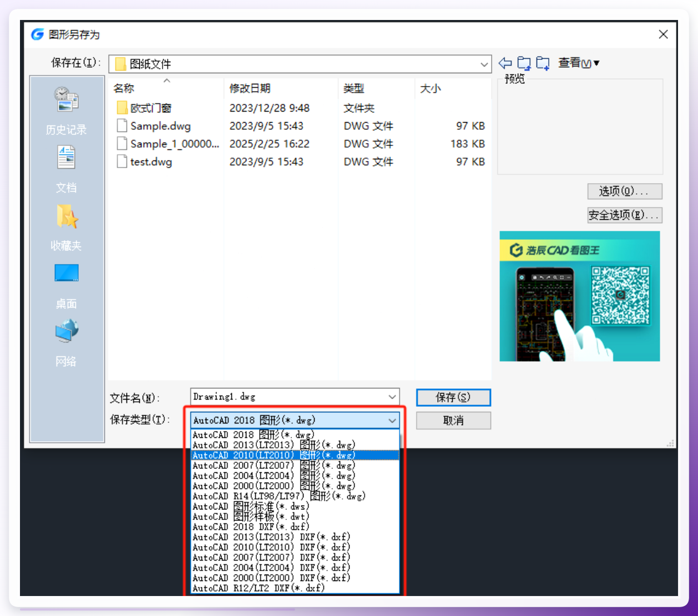Image resolution: width=698 pixels, height=616 pixels.
Task: Open the 收藏夹 favorites shortcut
Action: point(66,228)
